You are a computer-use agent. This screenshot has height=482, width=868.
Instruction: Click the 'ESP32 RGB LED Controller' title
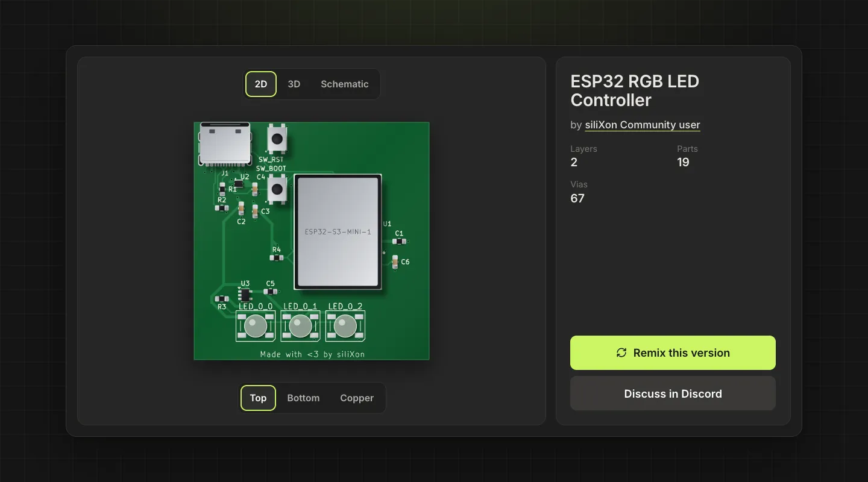pyautogui.click(x=635, y=90)
